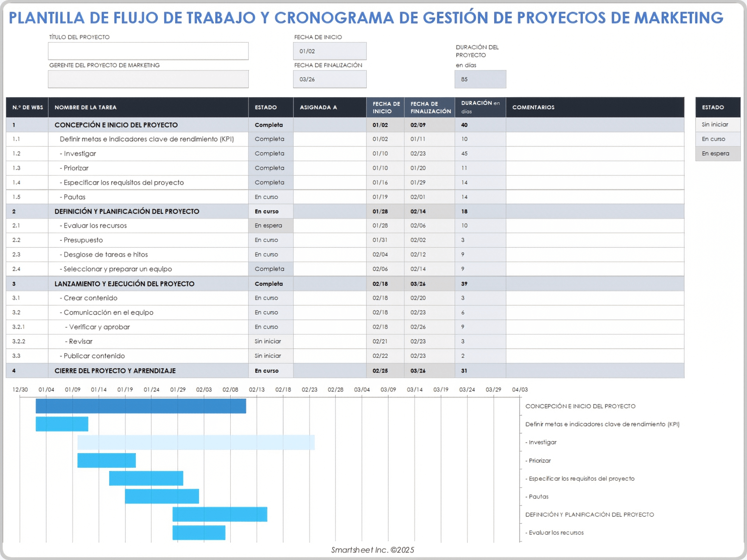Click the Smartsheet Inc. ©2025 footer text
This screenshot has width=747, height=560.
pos(373,550)
